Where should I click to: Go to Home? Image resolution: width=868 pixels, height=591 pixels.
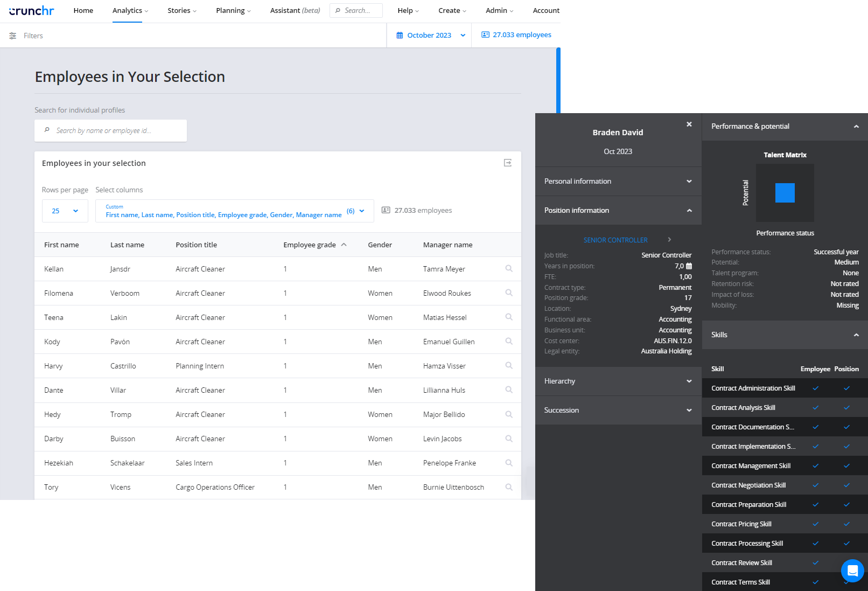tap(83, 11)
